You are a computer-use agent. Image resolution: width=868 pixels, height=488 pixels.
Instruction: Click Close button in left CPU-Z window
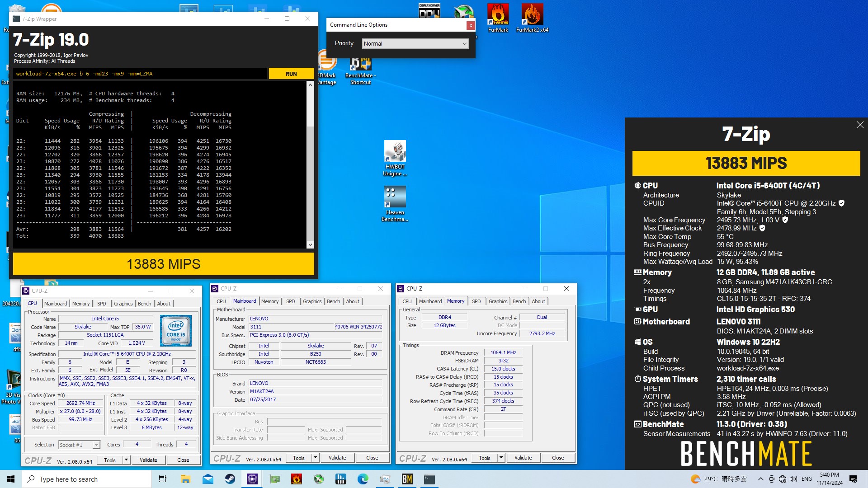[x=183, y=460]
